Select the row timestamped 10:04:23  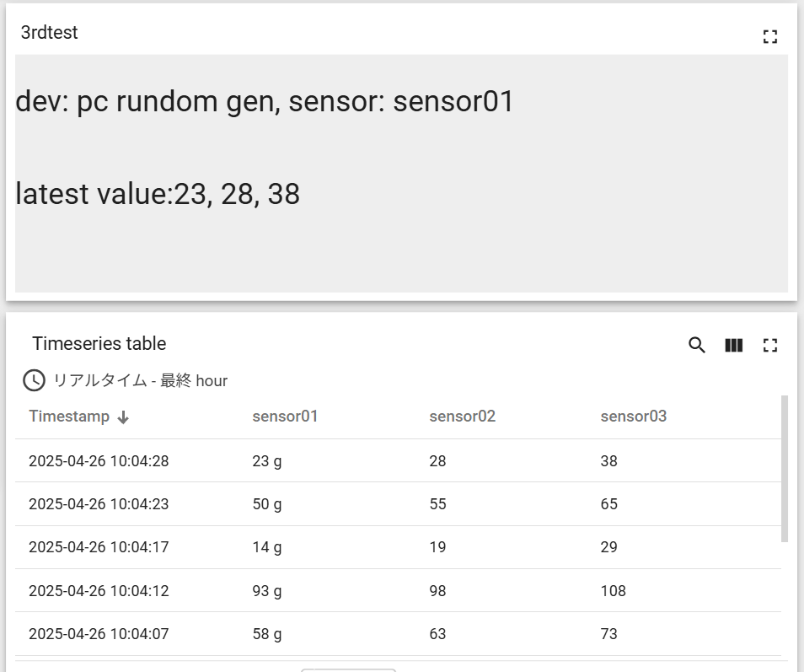click(x=398, y=503)
